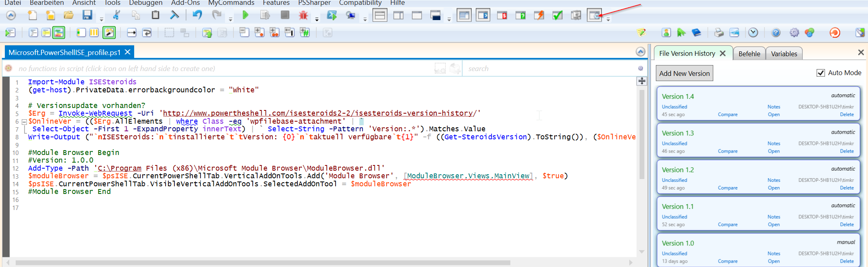Delete Version 1.2 from history
The width and height of the screenshot is (868, 267).
[x=847, y=188]
